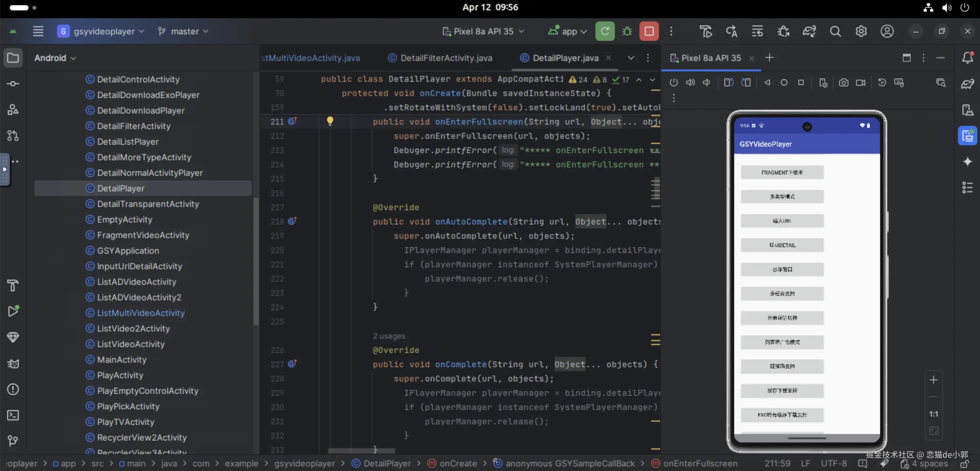Open Logcat tool window icon
Image resolution: width=980 pixels, height=471 pixels.
pyautogui.click(x=13, y=364)
